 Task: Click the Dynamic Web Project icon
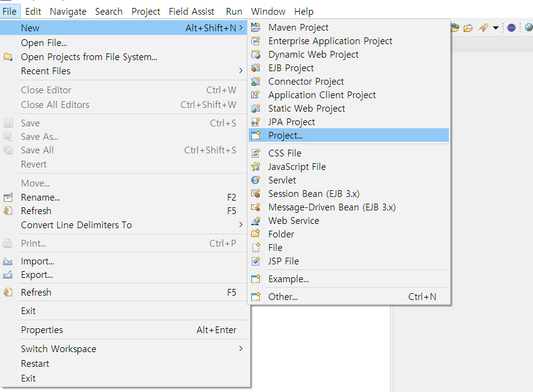coord(255,55)
